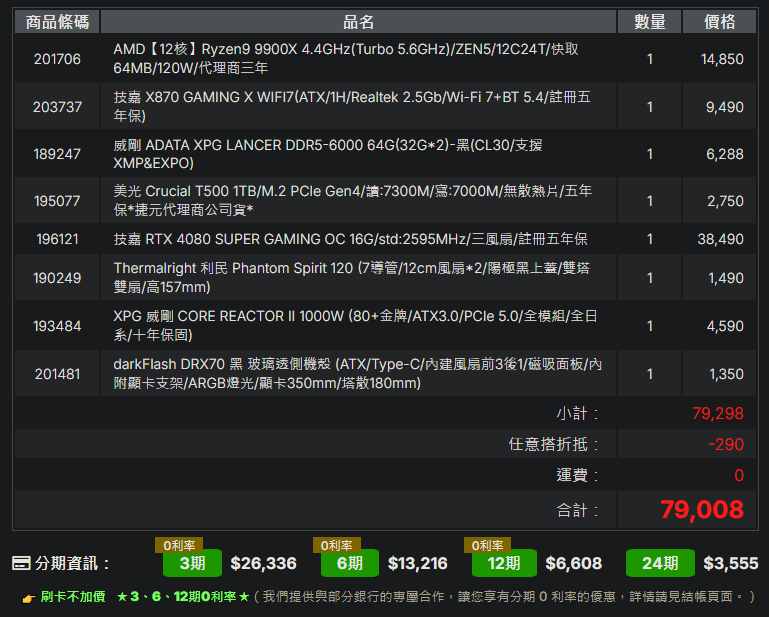The image size is (769, 617).
Task: Click the price 1,490
Action: [726, 278]
